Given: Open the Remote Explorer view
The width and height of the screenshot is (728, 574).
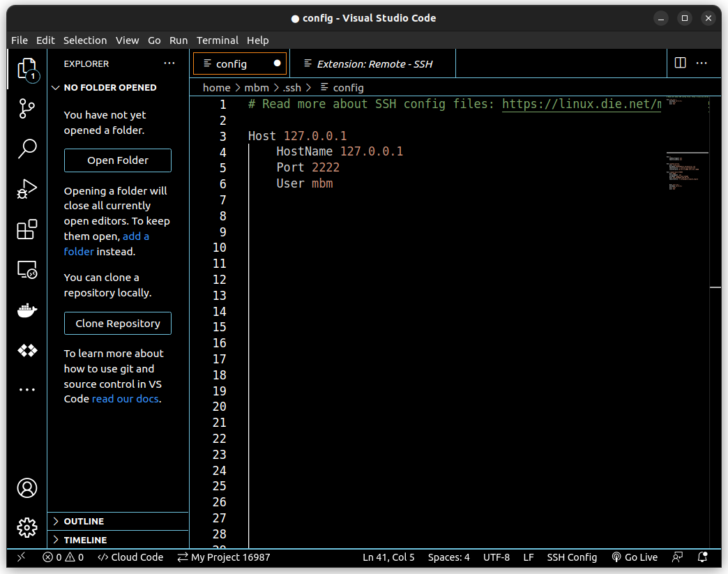Looking at the screenshot, I should tap(26, 270).
